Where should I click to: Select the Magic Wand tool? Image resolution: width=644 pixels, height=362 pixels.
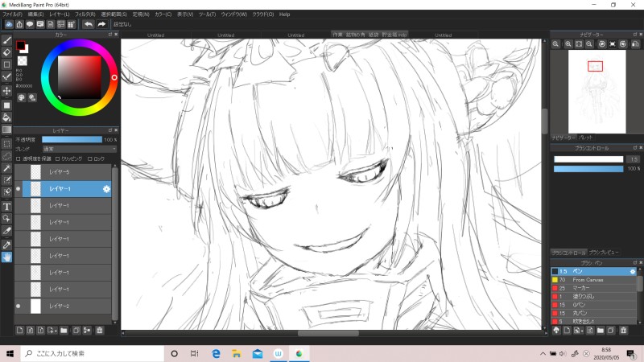(x=7, y=168)
